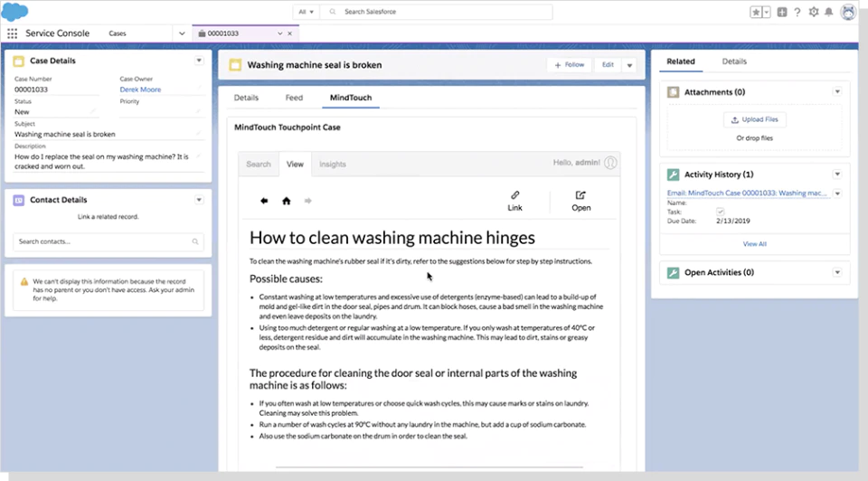Click the Search Salesforce field
Image resolution: width=868 pixels, height=481 pixels.
click(438, 12)
